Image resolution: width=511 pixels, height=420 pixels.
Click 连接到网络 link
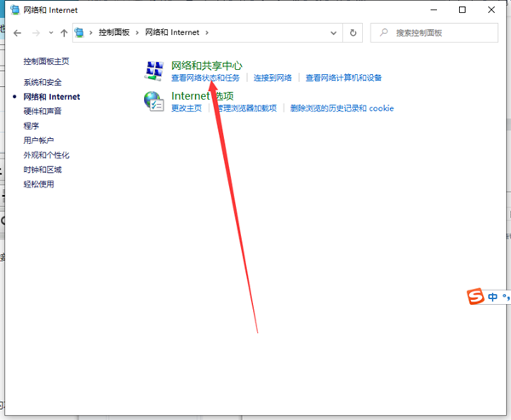tap(272, 78)
